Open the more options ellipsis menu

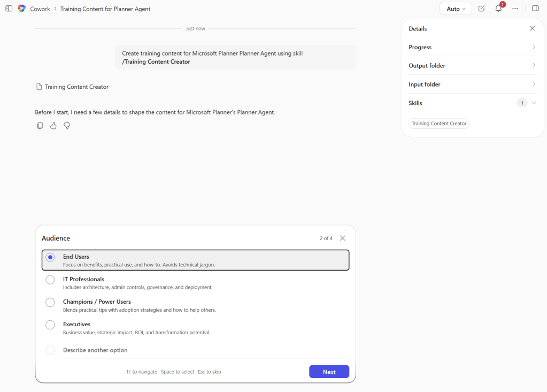tap(515, 9)
